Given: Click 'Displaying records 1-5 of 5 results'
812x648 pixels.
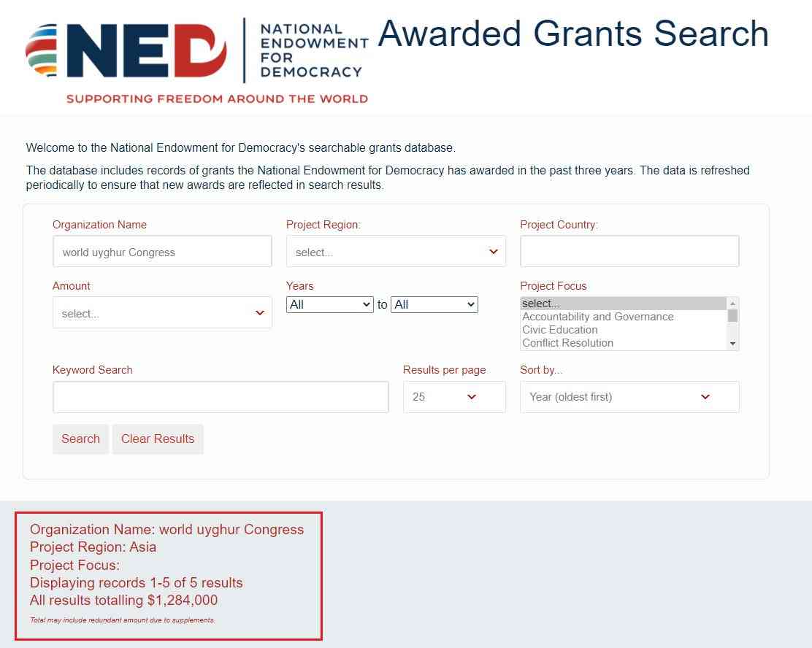Looking at the screenshot, I should [137, 583].
